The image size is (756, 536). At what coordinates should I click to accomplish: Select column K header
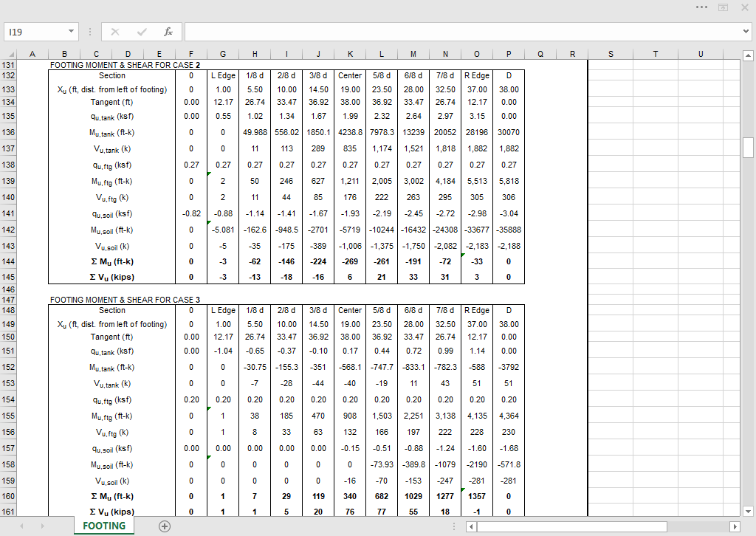pos(350,54)
